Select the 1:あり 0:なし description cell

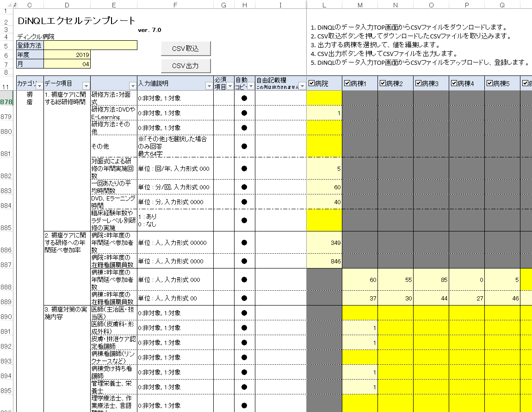[175, 220]
